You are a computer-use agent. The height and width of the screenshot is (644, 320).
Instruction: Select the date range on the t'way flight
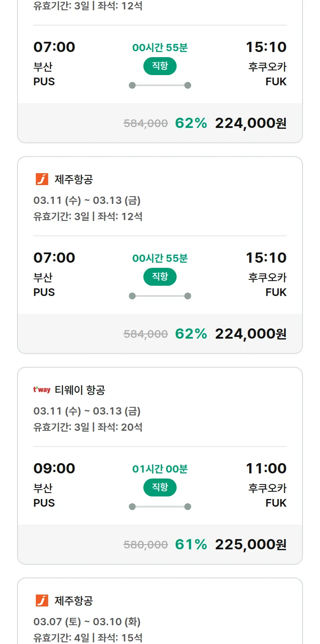pos(87,411)
